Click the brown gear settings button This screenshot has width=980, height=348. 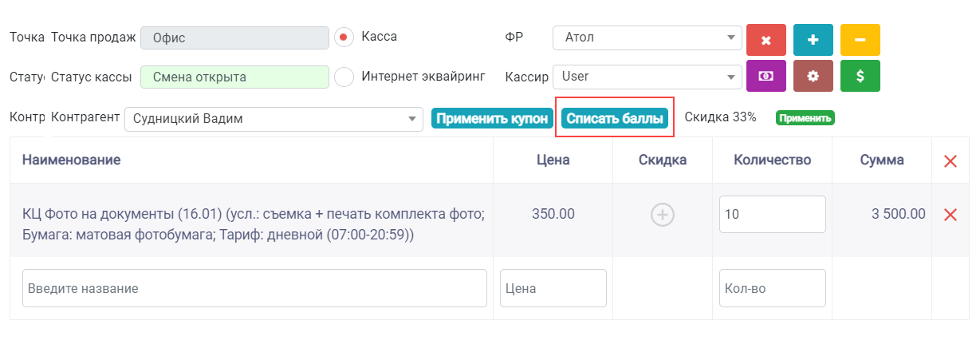click(x=813, y=76)
